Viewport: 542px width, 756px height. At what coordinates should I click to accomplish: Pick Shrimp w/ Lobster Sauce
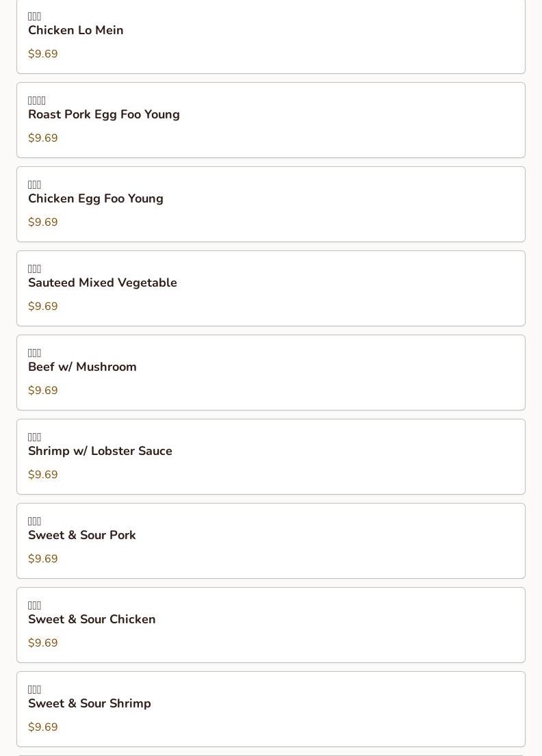[270, 456]
